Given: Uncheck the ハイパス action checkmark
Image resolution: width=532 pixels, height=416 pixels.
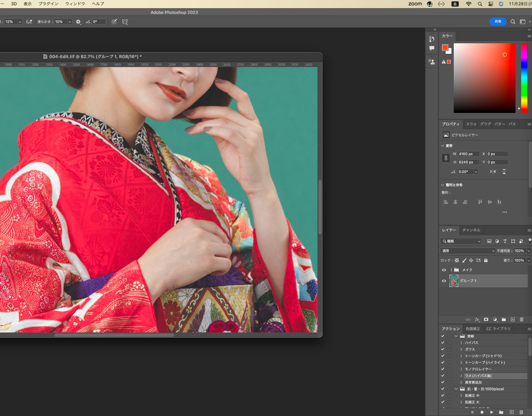Looking at the screenshot, I should coord(443,343).
